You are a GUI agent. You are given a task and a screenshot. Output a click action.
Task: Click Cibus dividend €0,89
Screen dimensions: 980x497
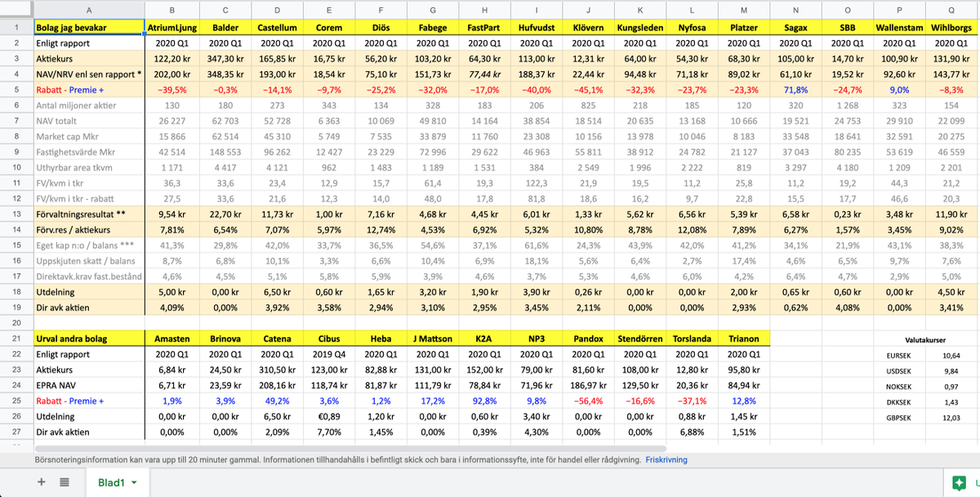pos(327,416)
